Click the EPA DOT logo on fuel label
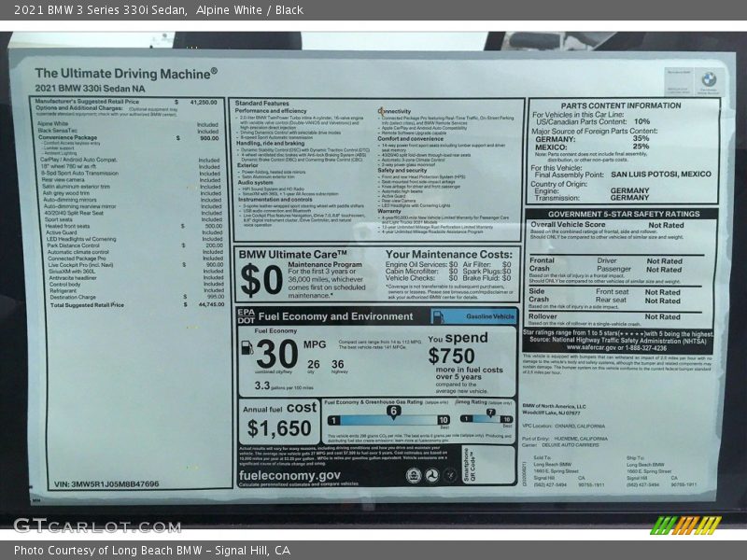 (x=247, y=316)
